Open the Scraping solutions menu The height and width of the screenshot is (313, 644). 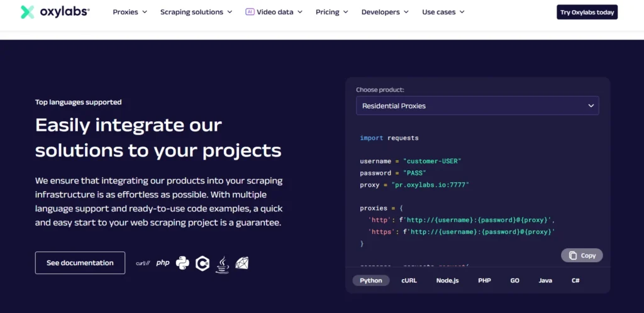[x=196, y=12]
